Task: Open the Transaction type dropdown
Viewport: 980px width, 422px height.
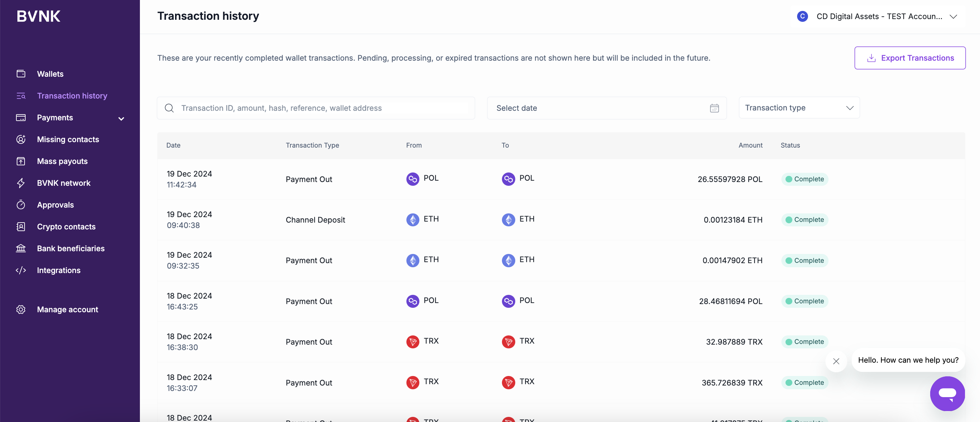Action: click(799, 108)
